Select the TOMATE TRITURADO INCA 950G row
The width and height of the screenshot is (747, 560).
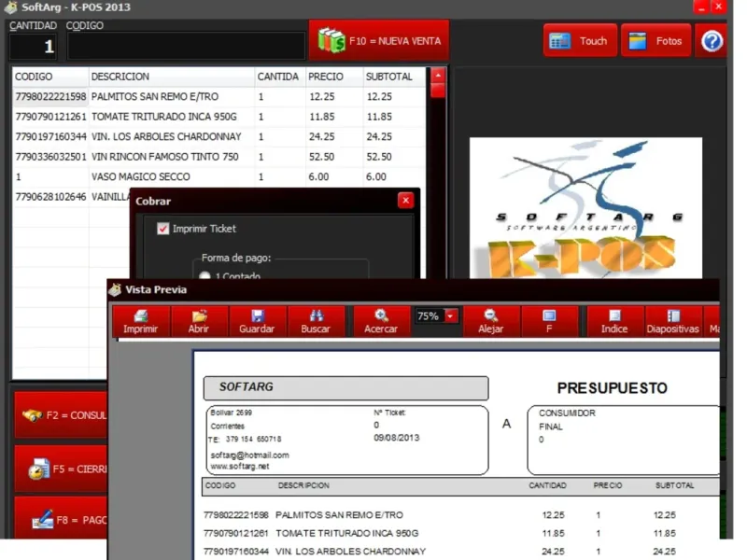point(219,117)
